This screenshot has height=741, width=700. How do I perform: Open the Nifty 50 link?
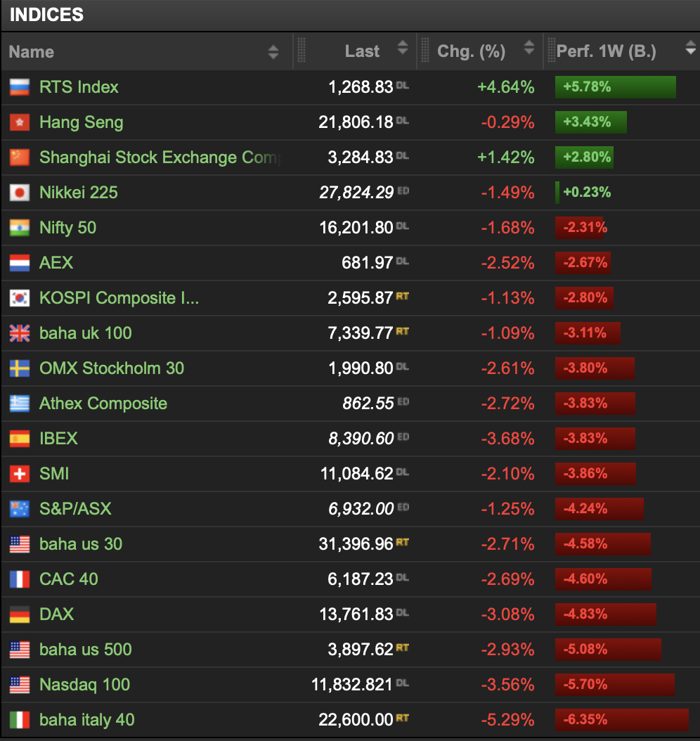(x=67, y=228)
